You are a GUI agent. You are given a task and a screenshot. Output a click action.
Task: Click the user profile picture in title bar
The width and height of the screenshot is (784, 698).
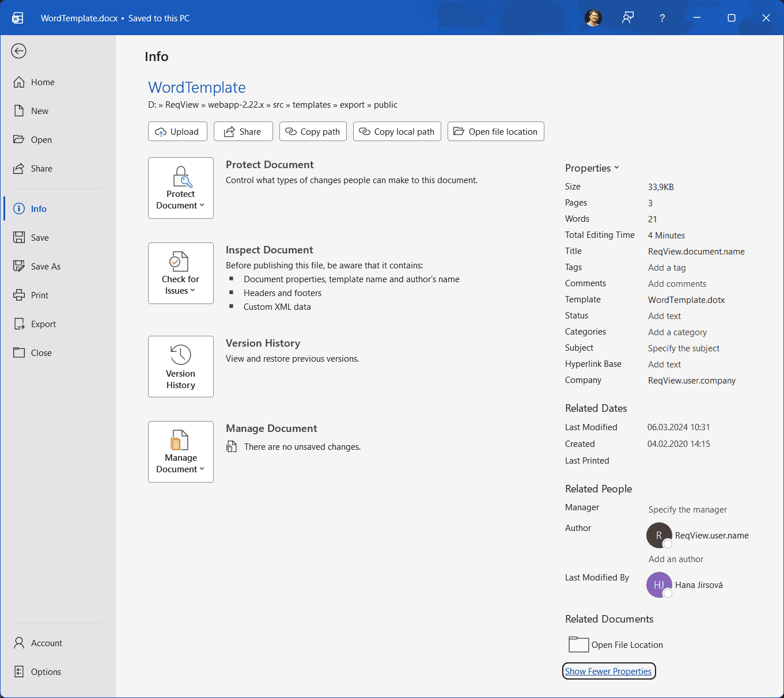[x=593, y=18]
